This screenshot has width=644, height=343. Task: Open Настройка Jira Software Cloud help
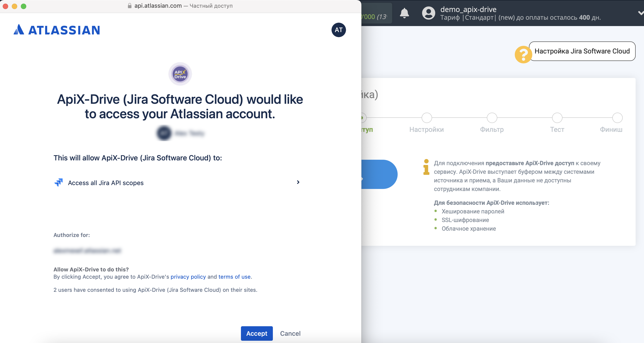coord(582,51)
